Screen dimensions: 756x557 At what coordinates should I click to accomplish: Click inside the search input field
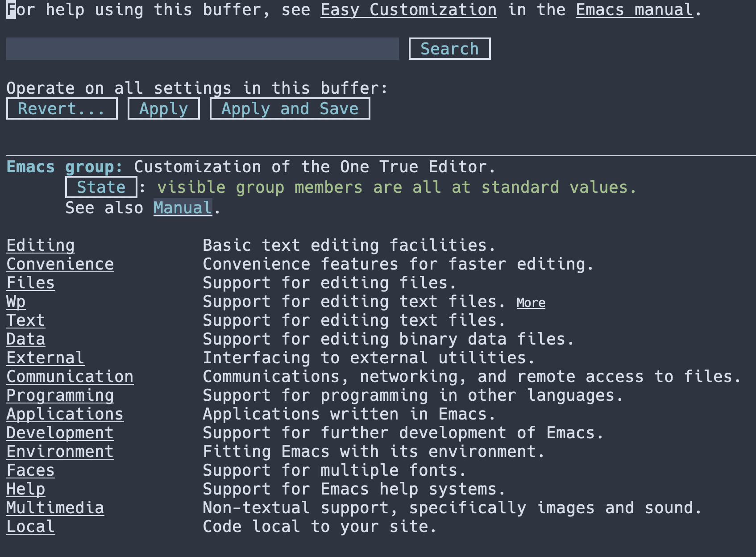click(x=201, y=48)
